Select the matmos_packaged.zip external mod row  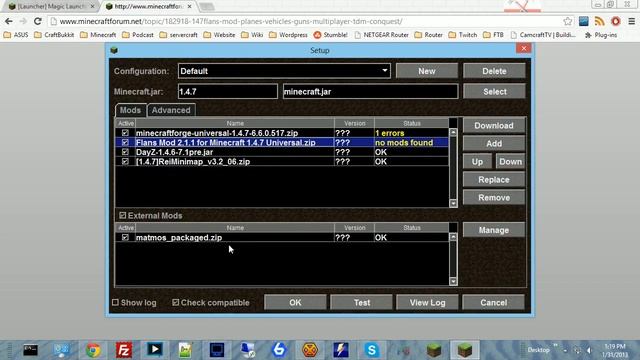pyautogui.click(x=282, y=237)
